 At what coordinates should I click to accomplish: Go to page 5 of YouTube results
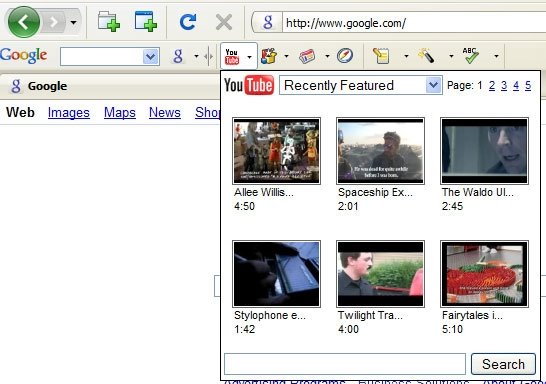(x=528, y=85)
